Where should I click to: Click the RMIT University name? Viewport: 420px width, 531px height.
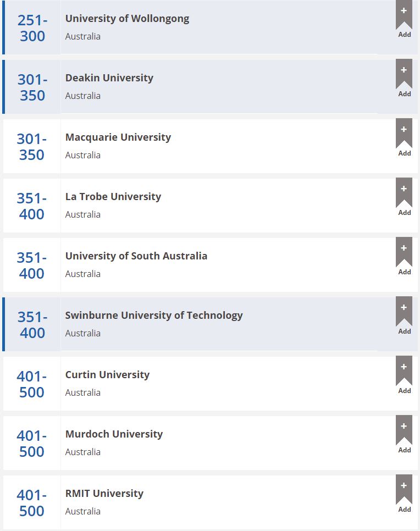[104, 493]
